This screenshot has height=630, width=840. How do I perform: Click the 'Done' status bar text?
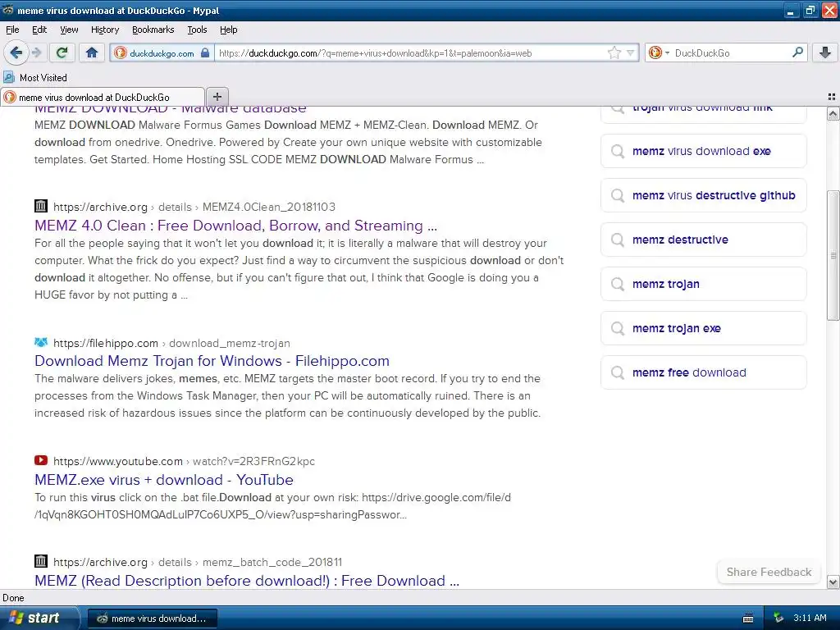[13, 598]
